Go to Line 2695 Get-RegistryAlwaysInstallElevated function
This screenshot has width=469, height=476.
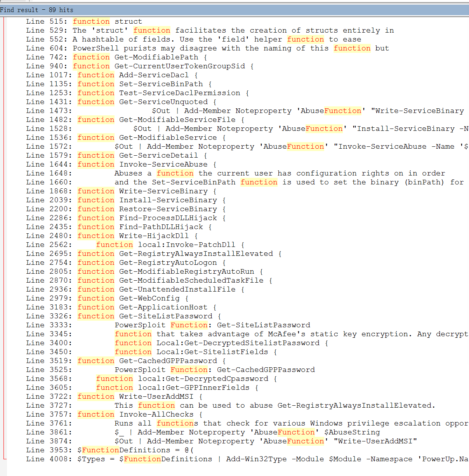pos(154,254)
